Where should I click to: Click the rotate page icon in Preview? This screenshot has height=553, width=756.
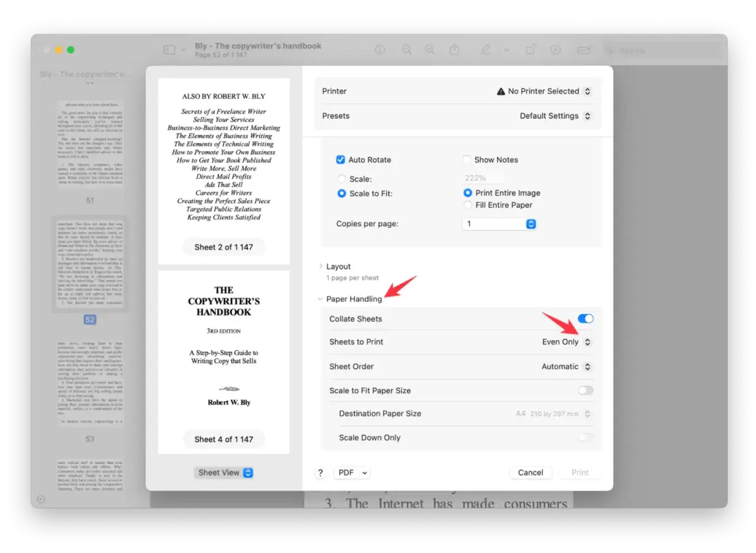click(531, 50)
